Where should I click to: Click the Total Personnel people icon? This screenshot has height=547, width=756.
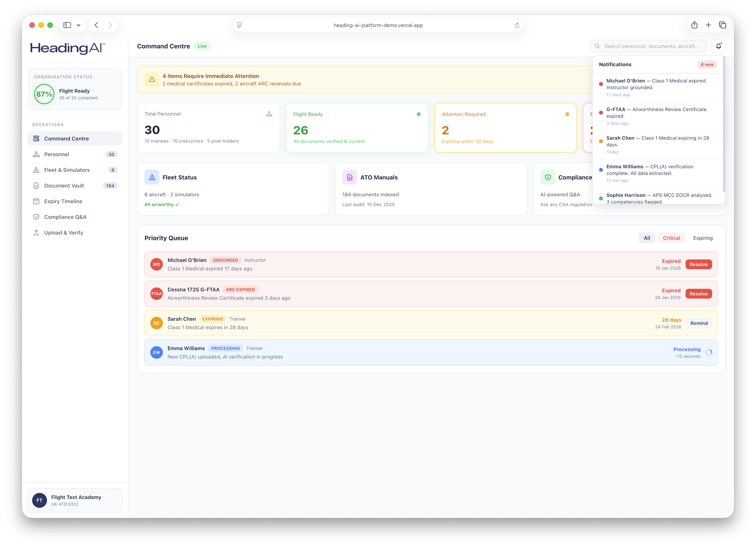click(x=269, y=114)
